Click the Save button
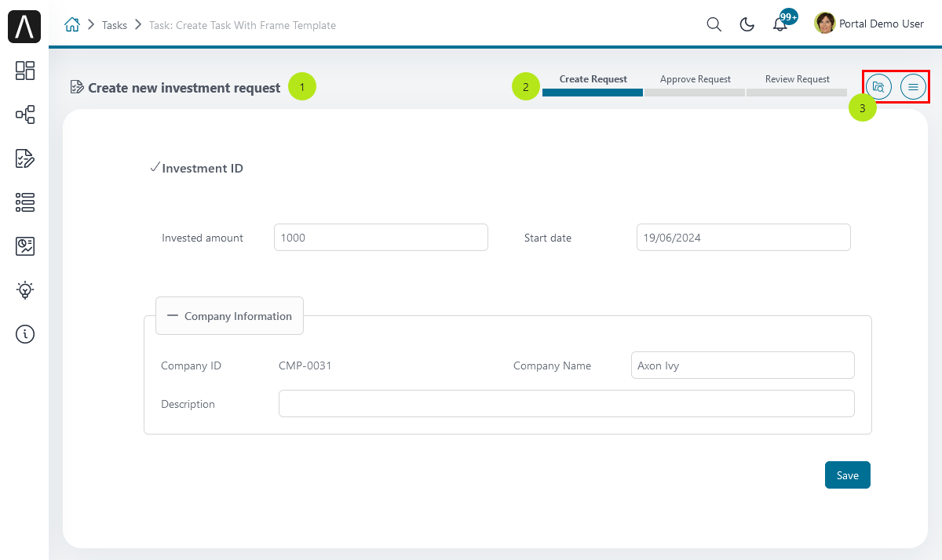The image size is (942, 560). (848, 475)
